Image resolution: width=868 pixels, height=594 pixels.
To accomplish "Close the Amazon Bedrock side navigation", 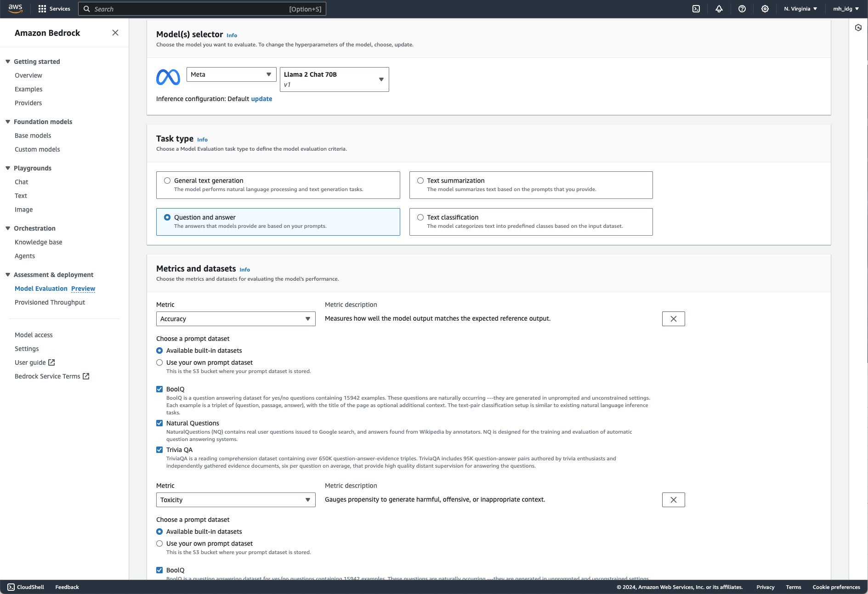I will [x=115, y=33].
